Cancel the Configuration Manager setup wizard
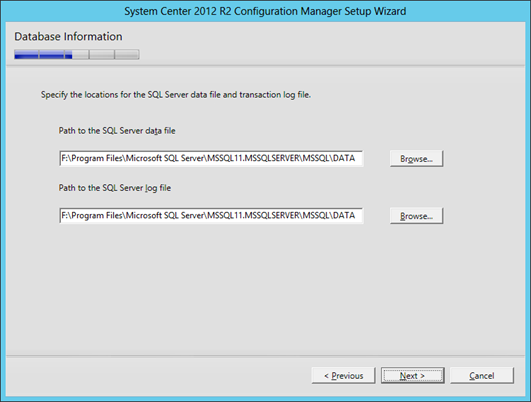The height and width of the screenshot is (402, 531). [x=482, y=376]
